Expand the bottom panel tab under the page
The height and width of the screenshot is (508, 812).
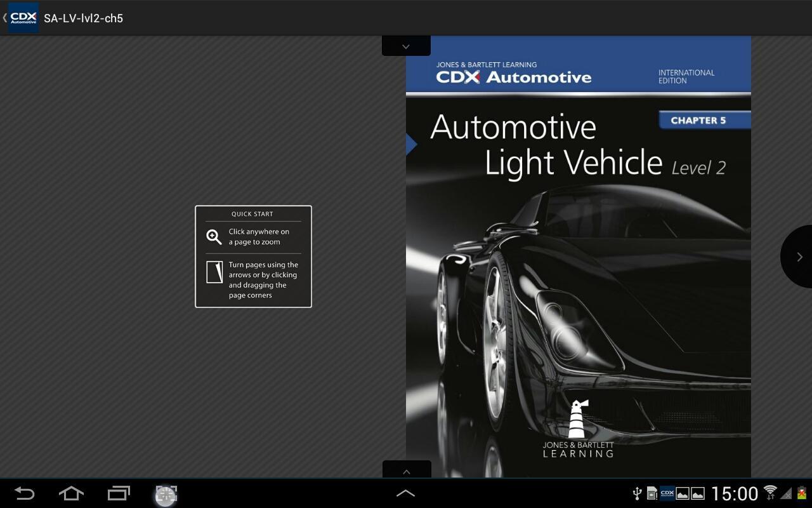(x=407, y=470)
